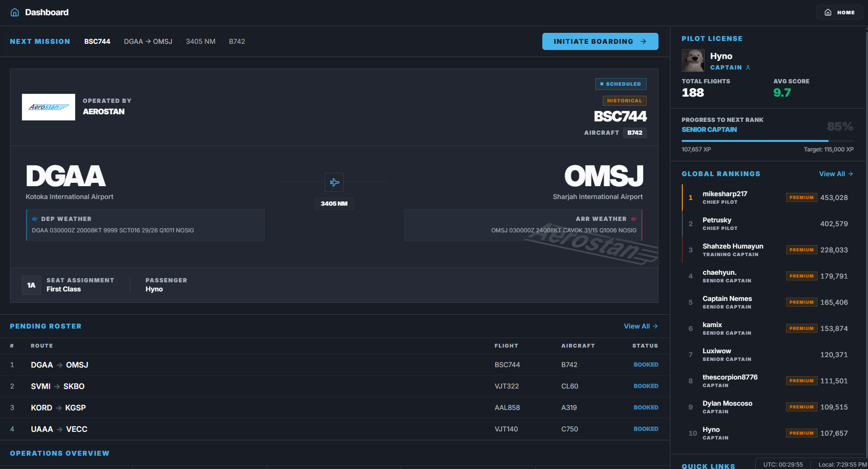Click the AVG SCORE value 9.7

tap(782, 93)
